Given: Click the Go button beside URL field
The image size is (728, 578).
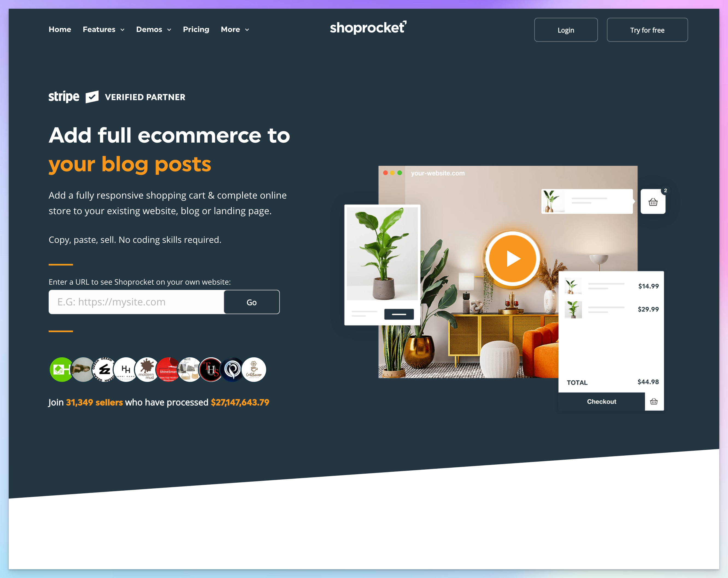Looking at the screenshot, I should point(252,302).
